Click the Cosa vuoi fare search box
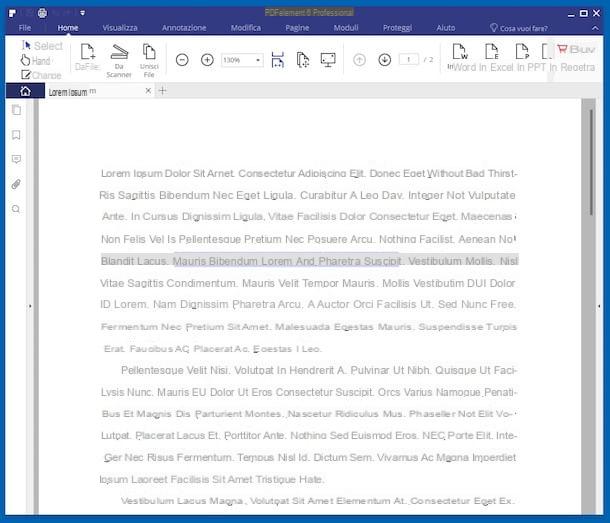The height and width of the screenshot is (523, 610). click(x=519, y=28)
